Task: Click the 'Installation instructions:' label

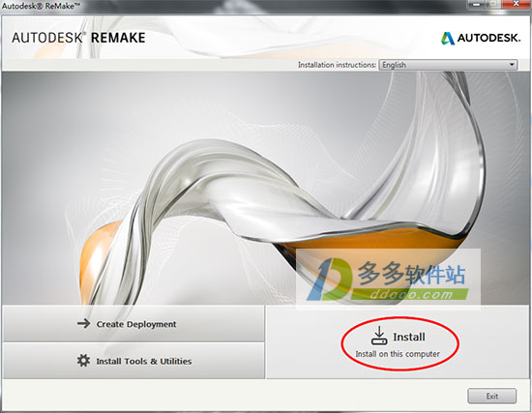Action: pyautogui.click(x=337, y=65)
